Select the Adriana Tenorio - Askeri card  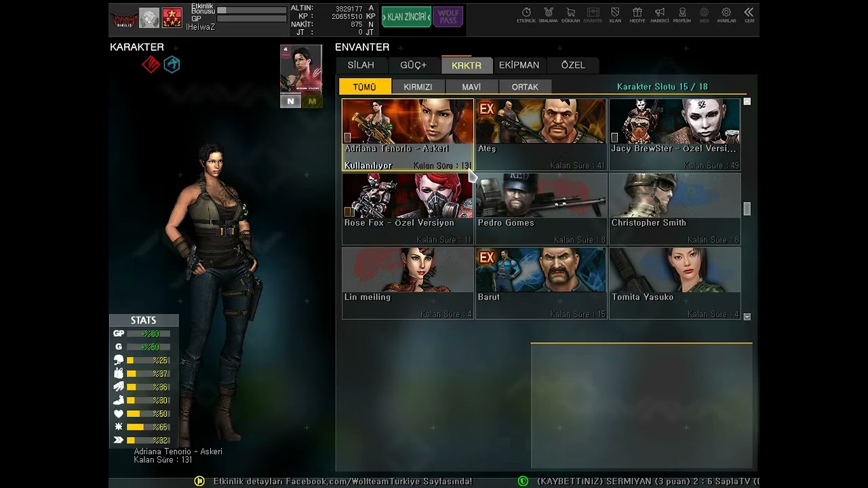click(408, 134)
